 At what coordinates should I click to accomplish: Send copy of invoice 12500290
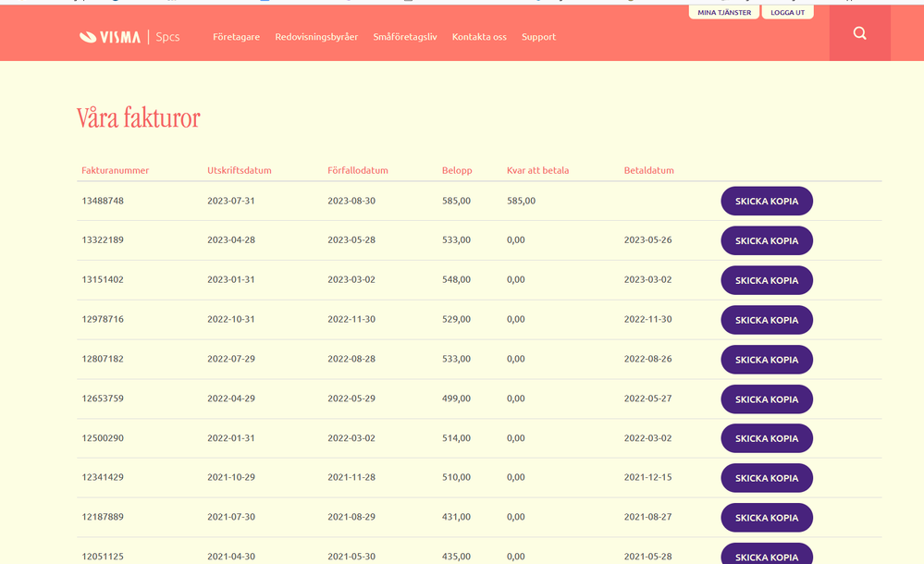[767, 438]
